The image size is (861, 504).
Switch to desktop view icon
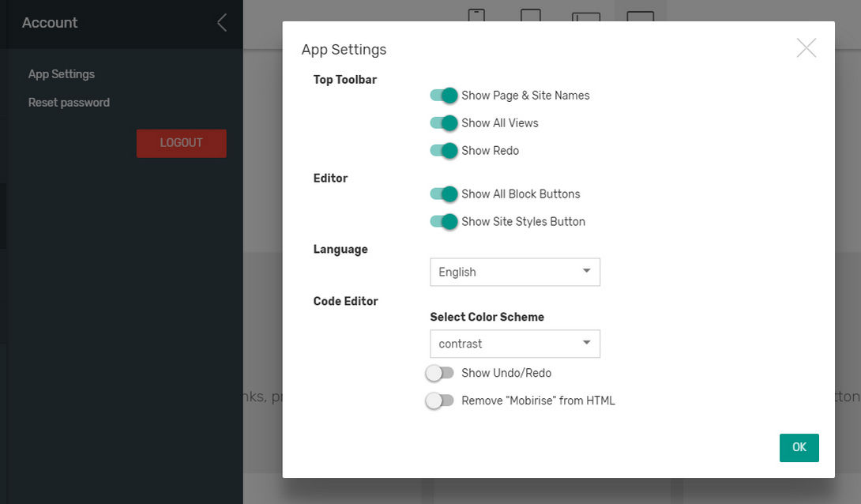(640, 17)
